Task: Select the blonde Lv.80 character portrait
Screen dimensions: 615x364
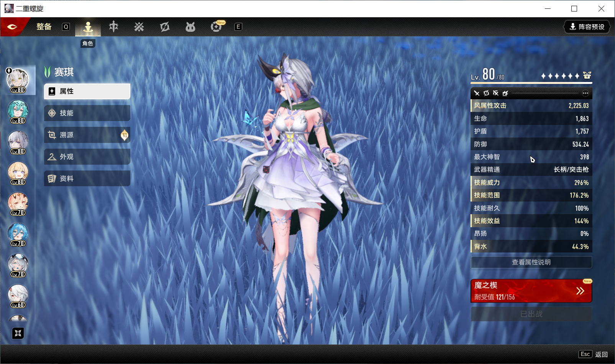Action: pos(18,173)
